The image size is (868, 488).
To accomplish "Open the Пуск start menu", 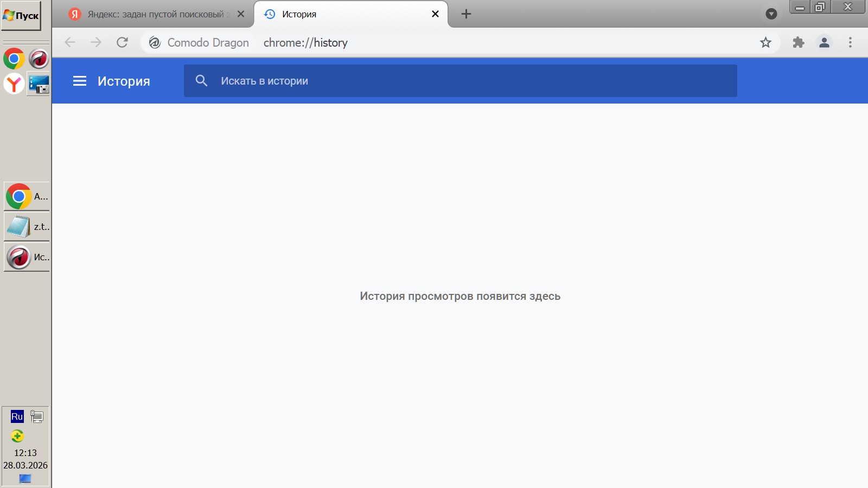I will coord(21,16).
